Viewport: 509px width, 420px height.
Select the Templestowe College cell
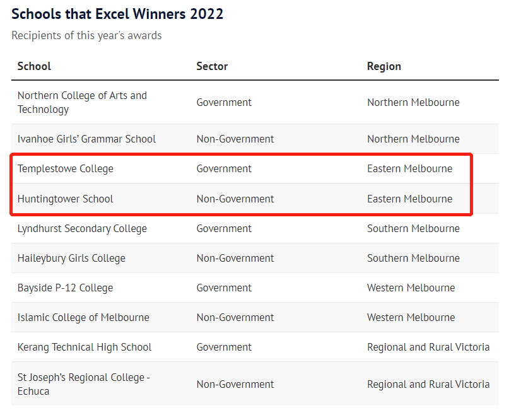66,168
